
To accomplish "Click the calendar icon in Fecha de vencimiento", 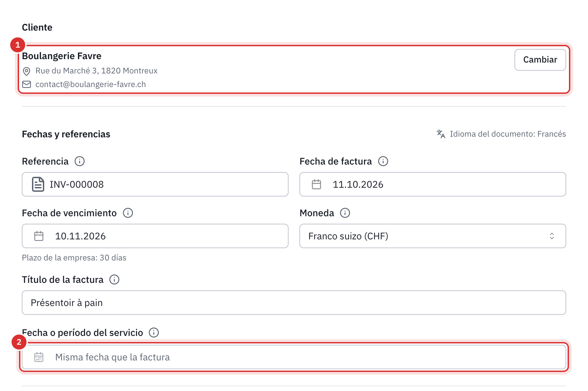I will pos(39,236).
